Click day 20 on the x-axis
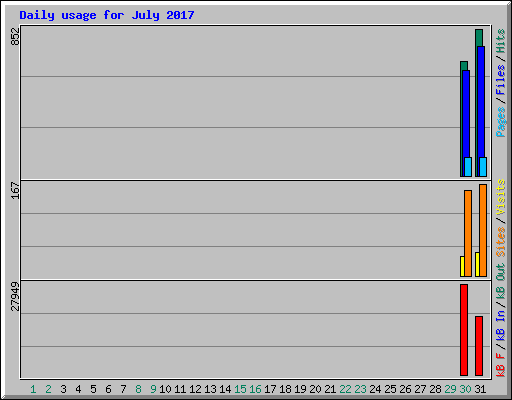512x400 pixels. click(x=315, y=389)
